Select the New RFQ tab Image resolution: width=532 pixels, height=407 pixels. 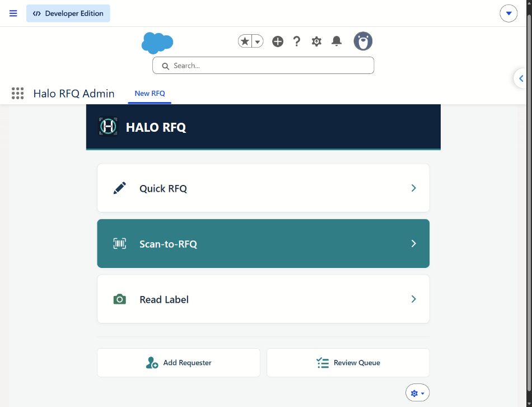[150, 94]
